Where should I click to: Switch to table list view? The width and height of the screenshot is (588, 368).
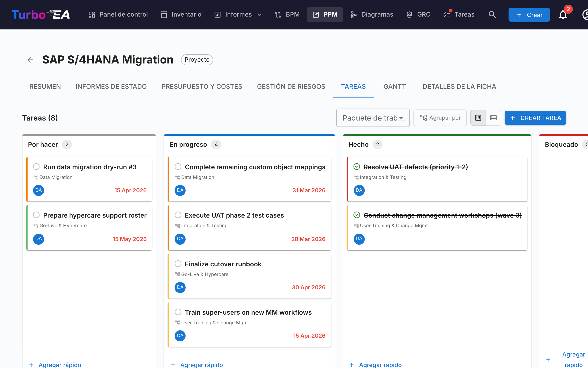click(493, 118)
